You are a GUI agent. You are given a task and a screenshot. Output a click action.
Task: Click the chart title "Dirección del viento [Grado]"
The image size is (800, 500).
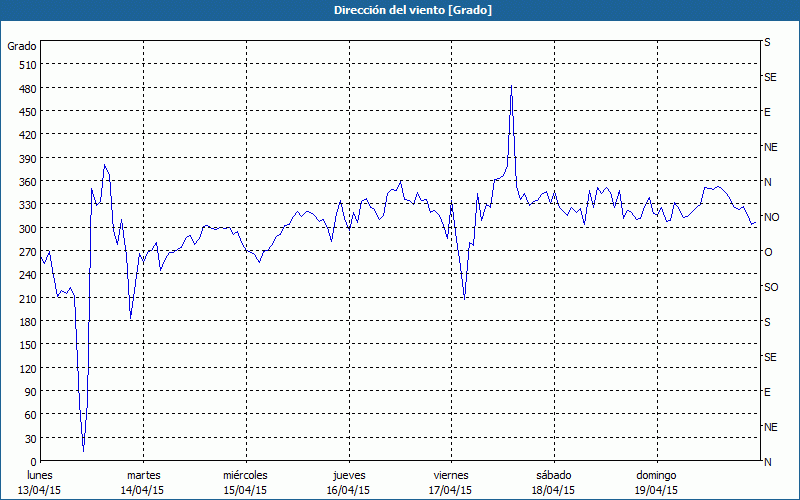tap(399, 9)
